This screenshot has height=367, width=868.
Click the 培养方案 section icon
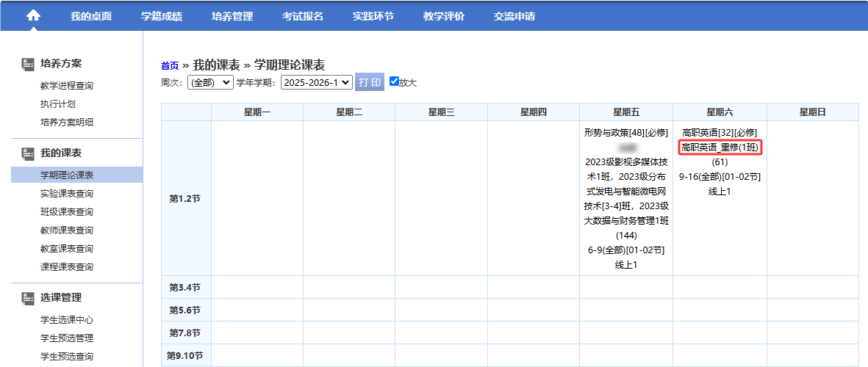tap(28, 64)
